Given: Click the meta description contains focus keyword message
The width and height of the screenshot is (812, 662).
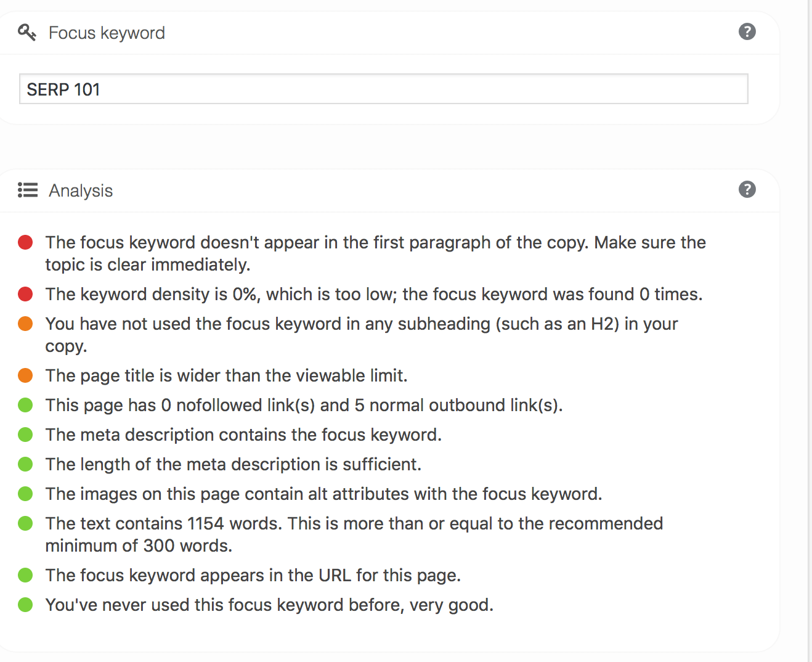Looking at the screenshot, I should [x=243, y=435].
